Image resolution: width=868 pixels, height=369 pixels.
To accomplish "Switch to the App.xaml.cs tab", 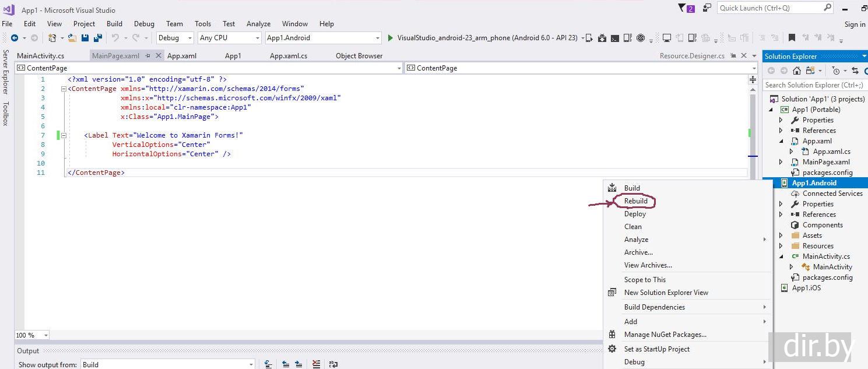I will pos(288,56).
